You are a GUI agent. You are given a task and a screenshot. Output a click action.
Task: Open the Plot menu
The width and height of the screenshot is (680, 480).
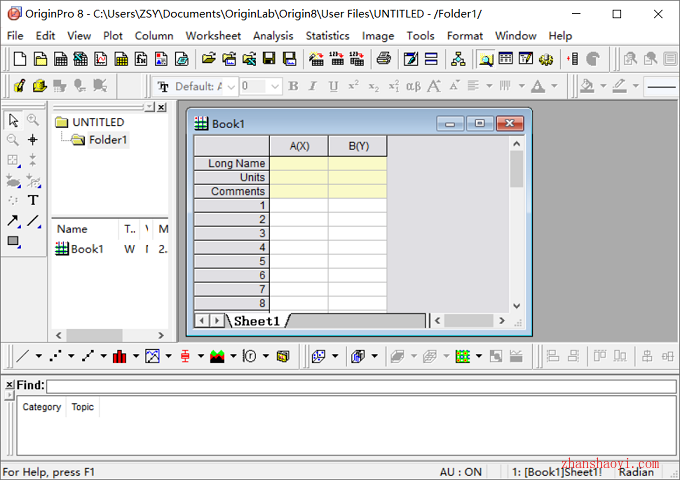point(113,36)
